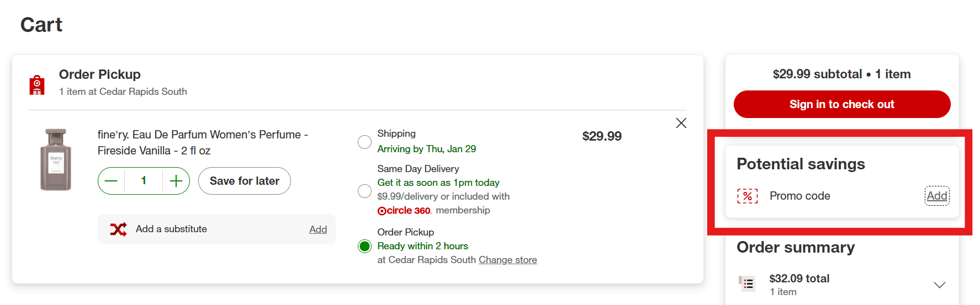Open the fine'ry perfume bottle thumbnail
Image resolution: width=980 pixels, height=305 pixels.
[56, 159]
